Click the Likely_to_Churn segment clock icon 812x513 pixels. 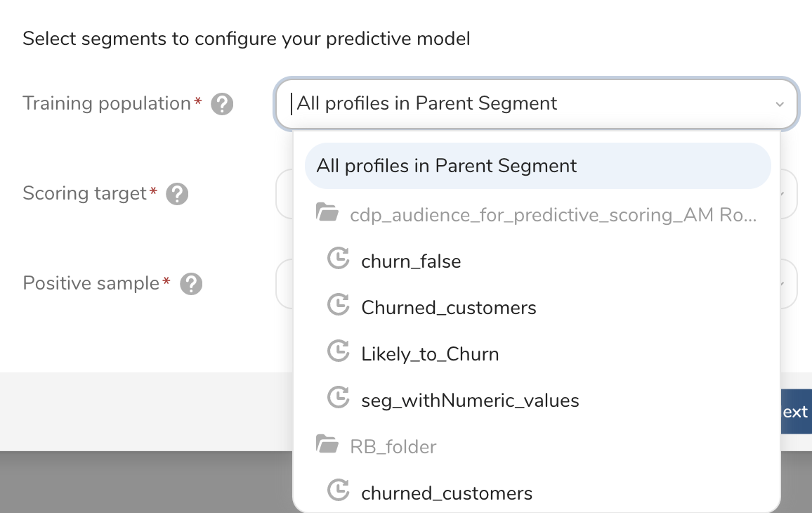(339, 353)
